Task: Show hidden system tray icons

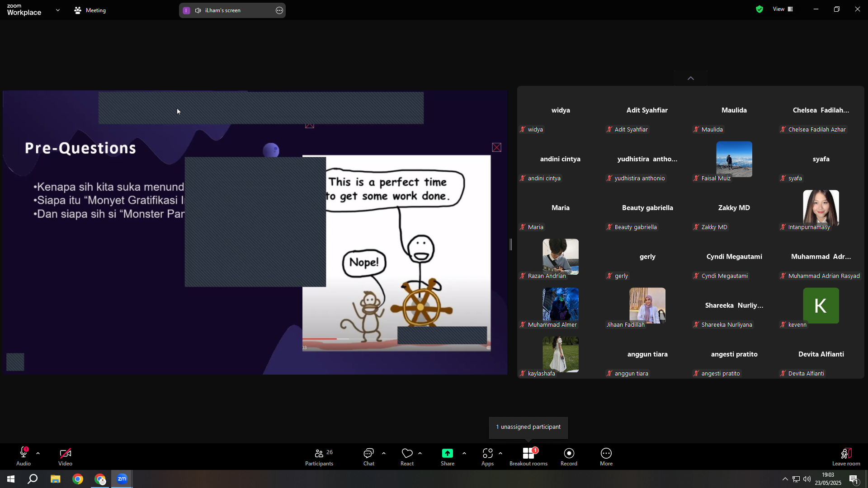Action: pos(785,479)
